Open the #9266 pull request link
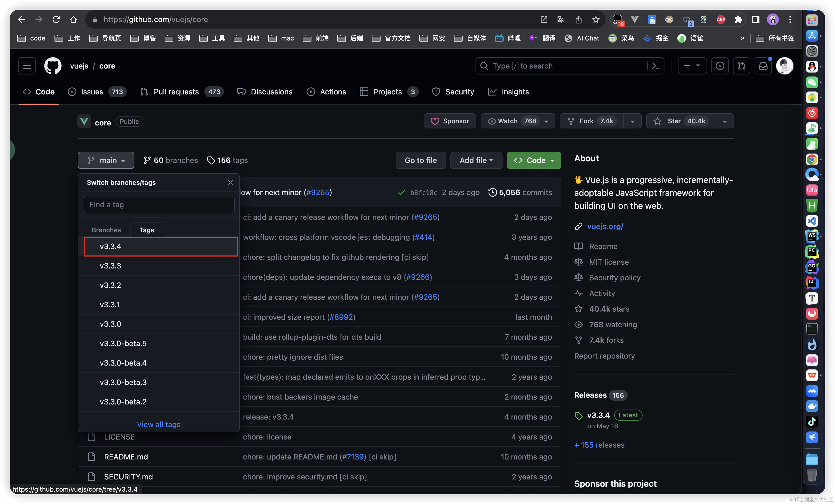This screenshot has width=835, height=504. click(418, 277)
